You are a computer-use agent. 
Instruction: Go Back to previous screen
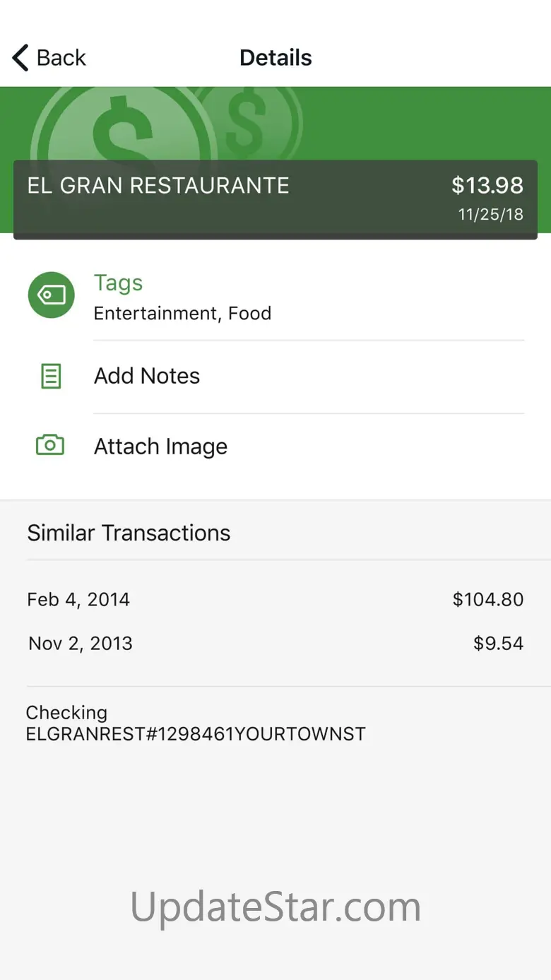(x=49, y=58)
